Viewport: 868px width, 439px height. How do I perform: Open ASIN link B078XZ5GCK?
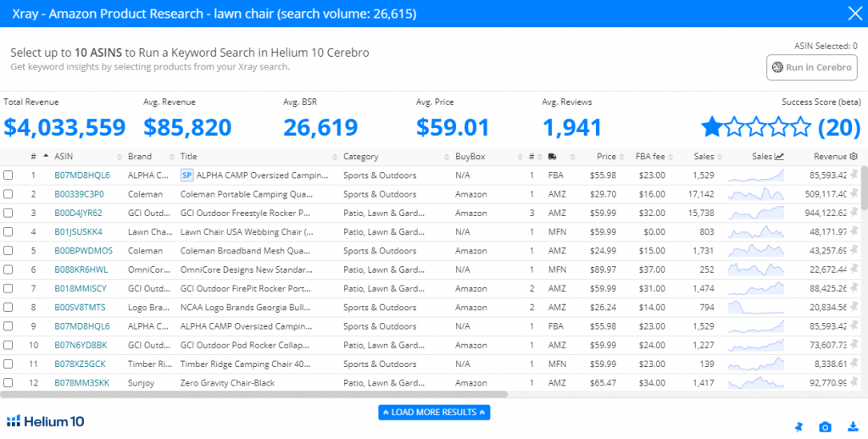click(80, 364)
